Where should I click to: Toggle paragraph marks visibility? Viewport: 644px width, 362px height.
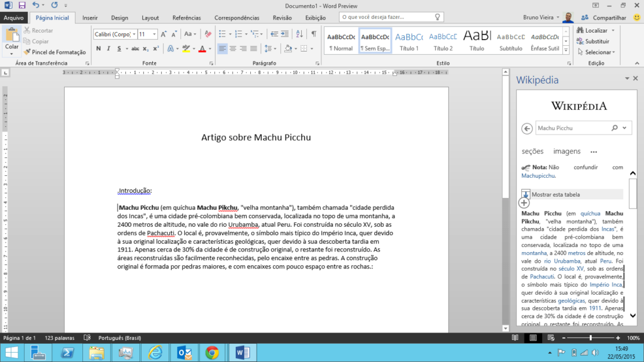coord(314,34)
